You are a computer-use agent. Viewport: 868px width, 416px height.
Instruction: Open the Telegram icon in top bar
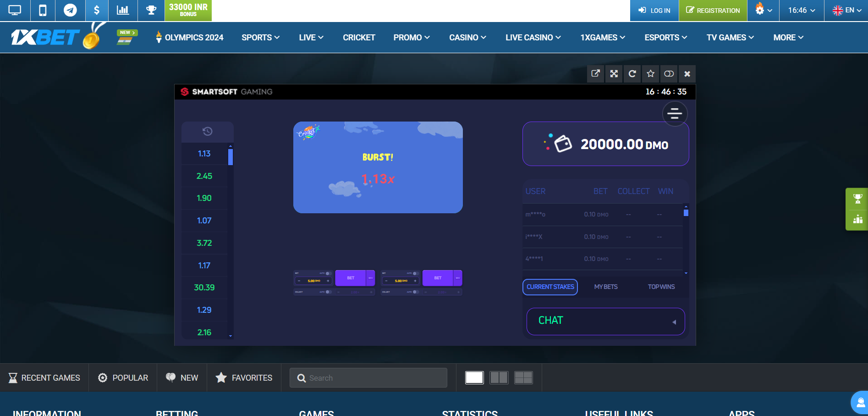tap(70, 11)
